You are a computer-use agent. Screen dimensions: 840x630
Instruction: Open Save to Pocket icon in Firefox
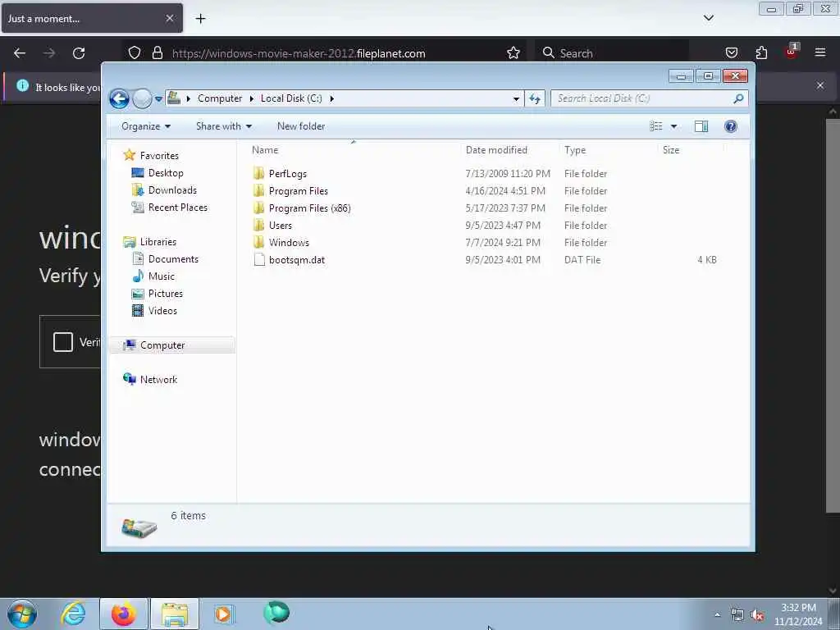pos(731,53)
